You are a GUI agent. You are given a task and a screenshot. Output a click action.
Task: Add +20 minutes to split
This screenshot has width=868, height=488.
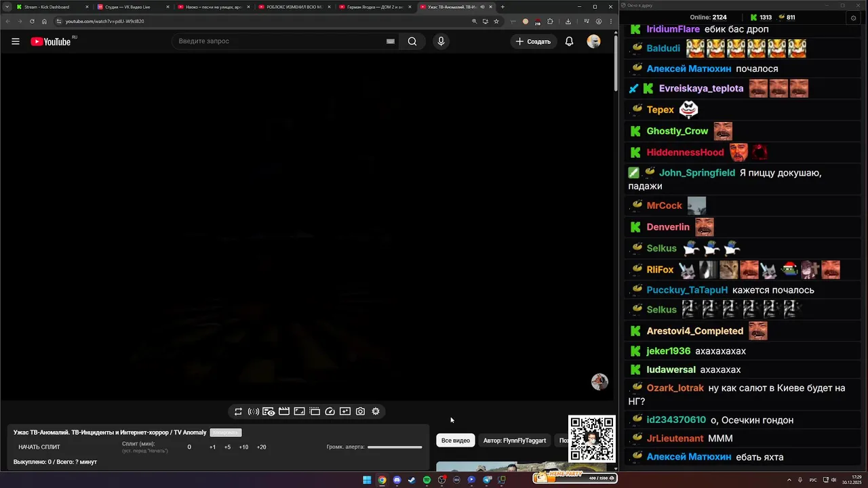coord(261,447)
